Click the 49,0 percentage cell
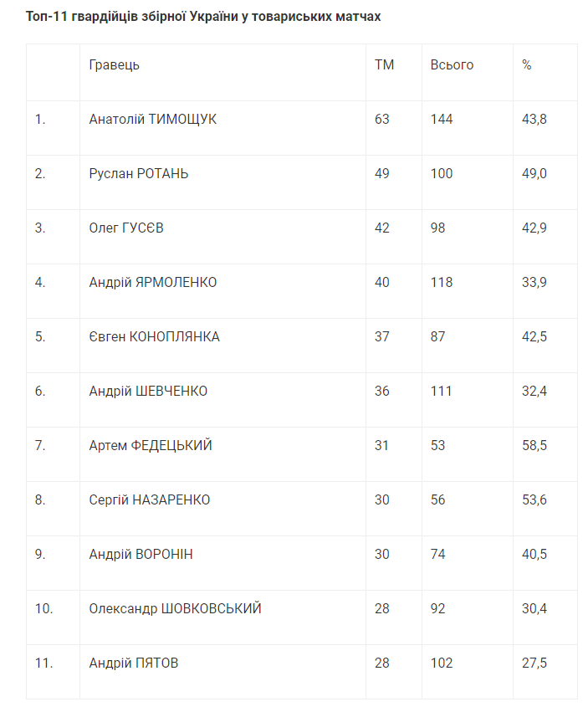Viewport: 588px width, 712px height. pyautogui.click(x=534, y=174)
